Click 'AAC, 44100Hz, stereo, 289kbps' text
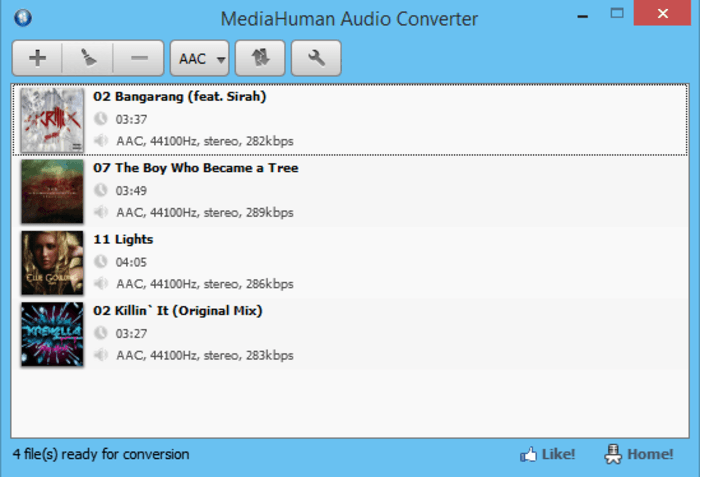The width and height of the screenshot is (702, 479). coord(205,213)
